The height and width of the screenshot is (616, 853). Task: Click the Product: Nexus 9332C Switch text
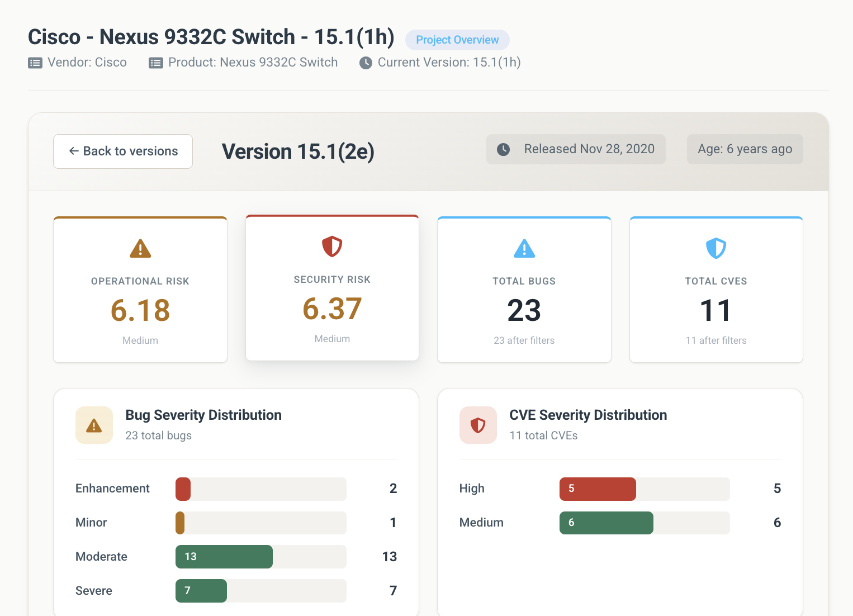point(253,63)
